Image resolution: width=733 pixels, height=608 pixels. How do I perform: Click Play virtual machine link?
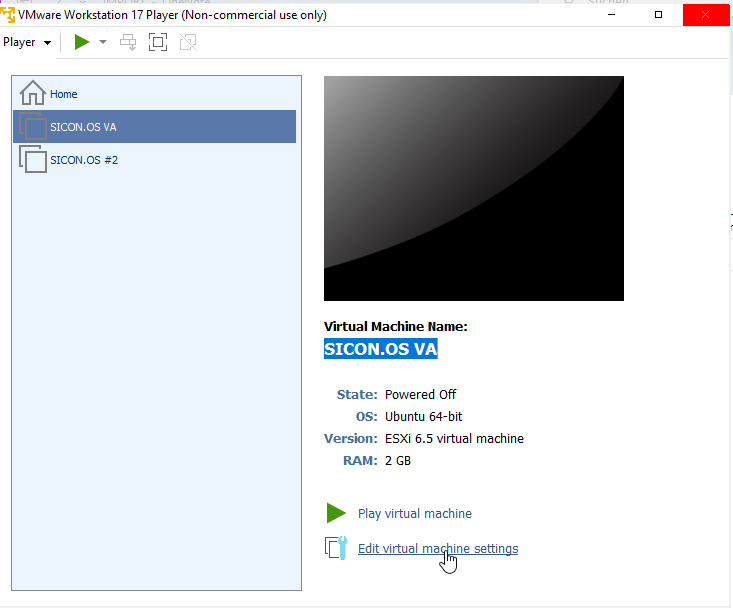(x=415, y=513)
